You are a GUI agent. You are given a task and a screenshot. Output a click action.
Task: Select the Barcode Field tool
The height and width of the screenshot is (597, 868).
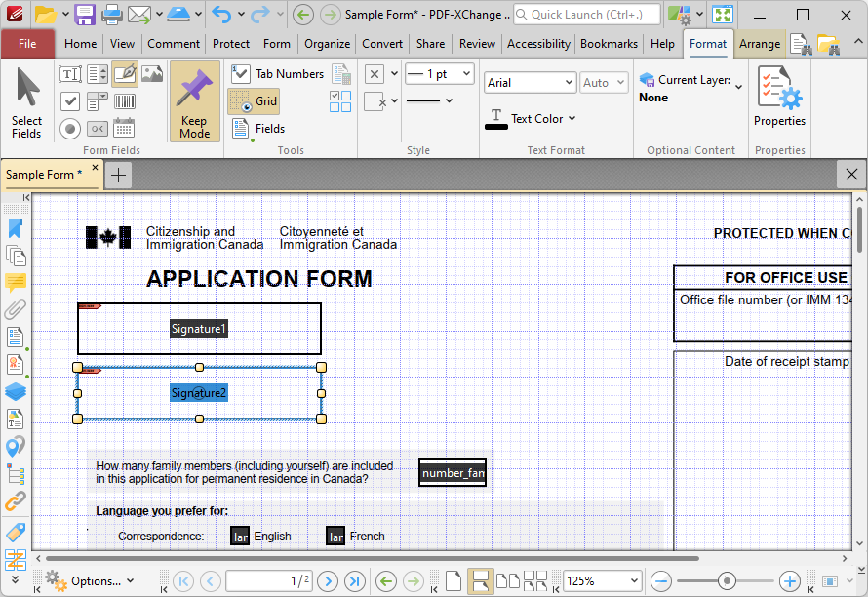pyautogui.click(x=123, y=100)
